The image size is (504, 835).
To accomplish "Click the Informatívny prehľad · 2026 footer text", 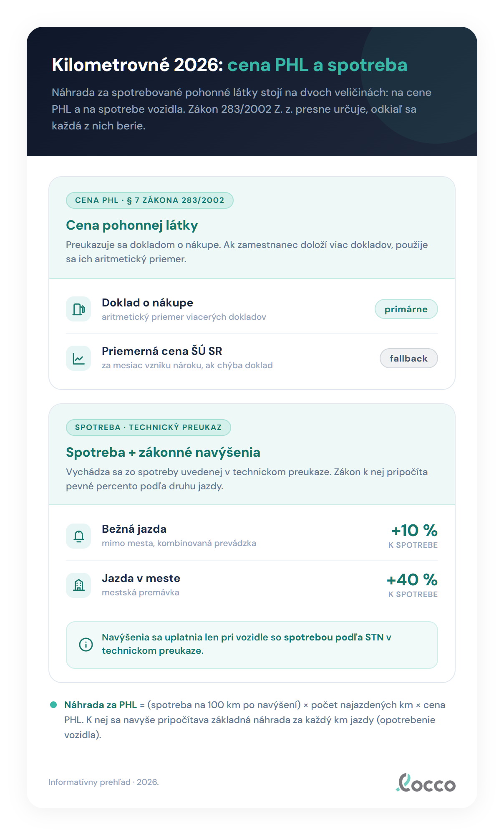I will [x=103, y=782].
